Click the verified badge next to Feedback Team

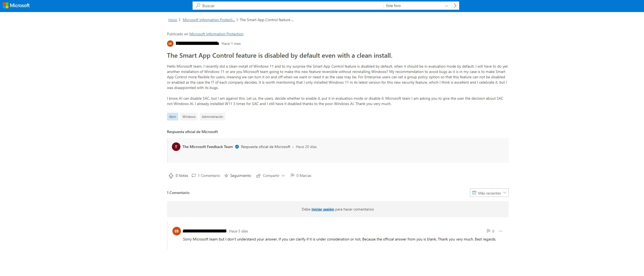[x=237, y=147]
